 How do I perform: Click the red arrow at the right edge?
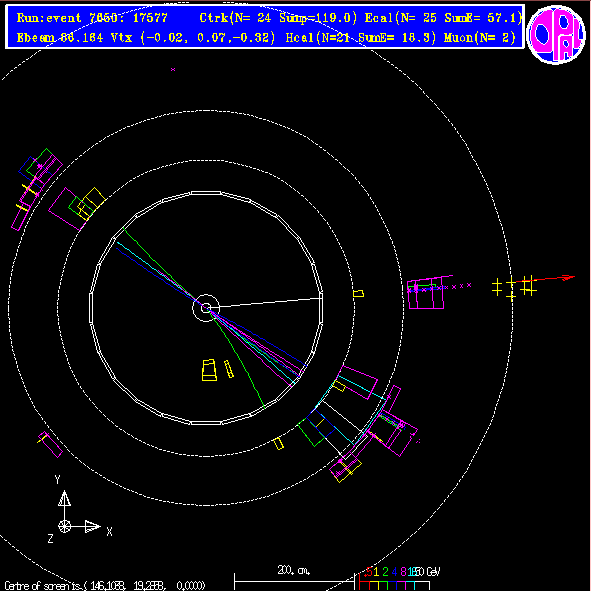[545, 279]
